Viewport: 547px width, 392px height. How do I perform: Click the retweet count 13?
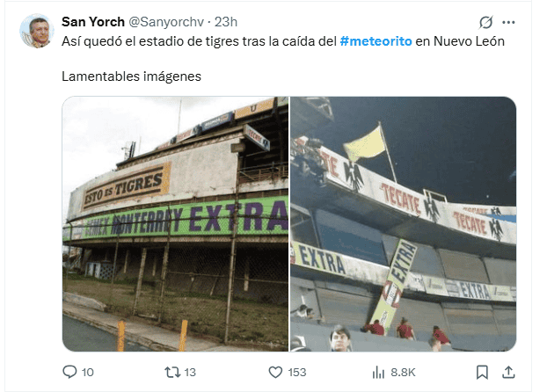(190, 373)
